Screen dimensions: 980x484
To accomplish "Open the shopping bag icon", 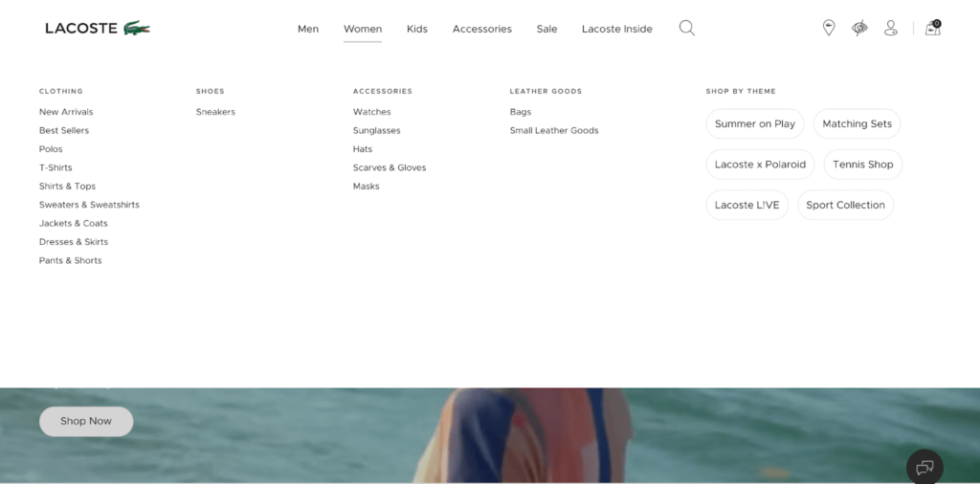I will 933,28.
